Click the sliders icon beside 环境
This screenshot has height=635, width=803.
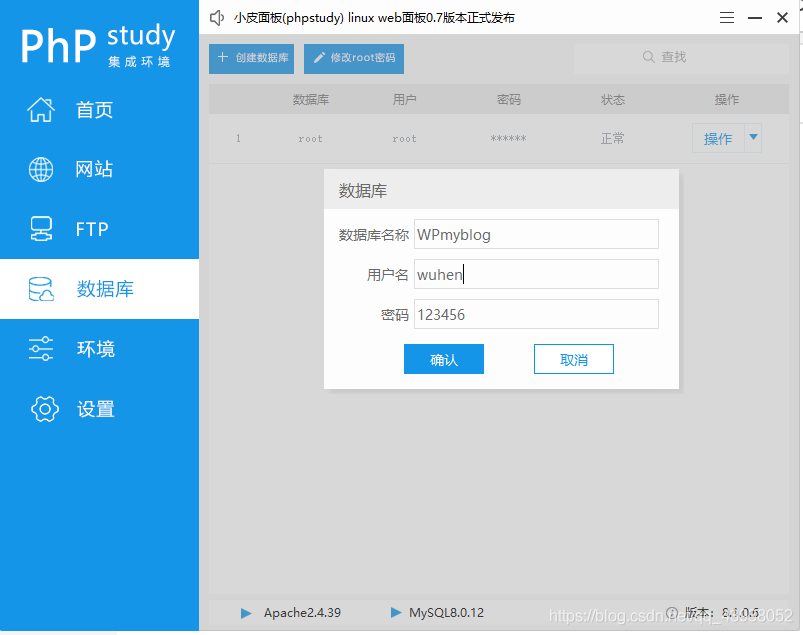[41, 349]
